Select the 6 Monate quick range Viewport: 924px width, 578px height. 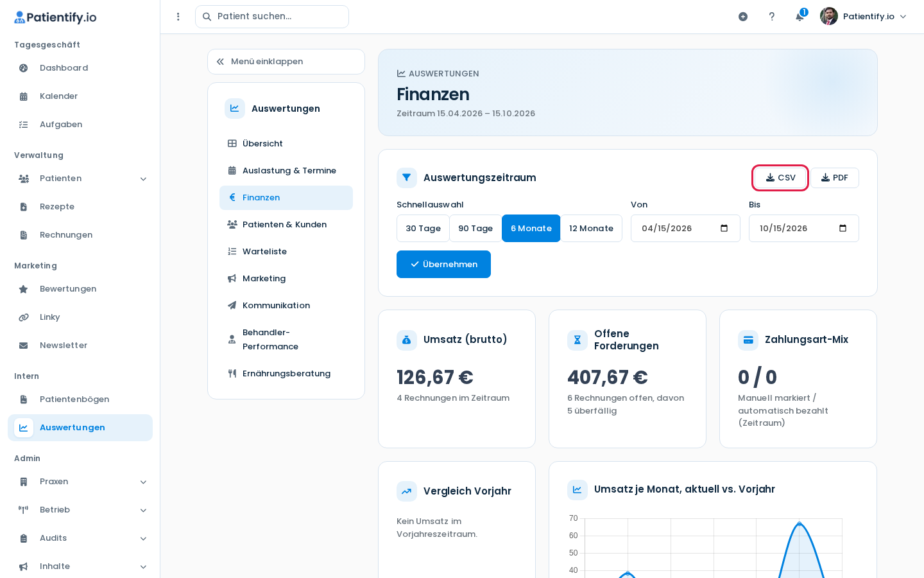pyautogui.click(x=531, y=229)
